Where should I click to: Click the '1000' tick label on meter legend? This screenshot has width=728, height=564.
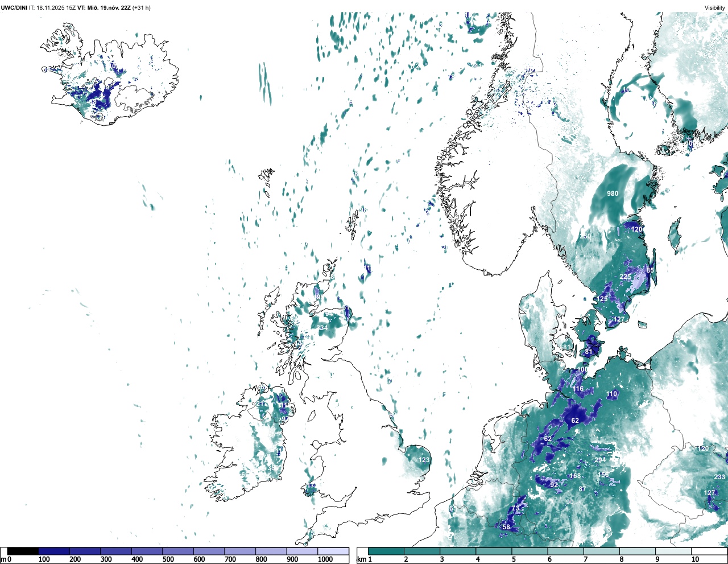(x=325, y=559)
